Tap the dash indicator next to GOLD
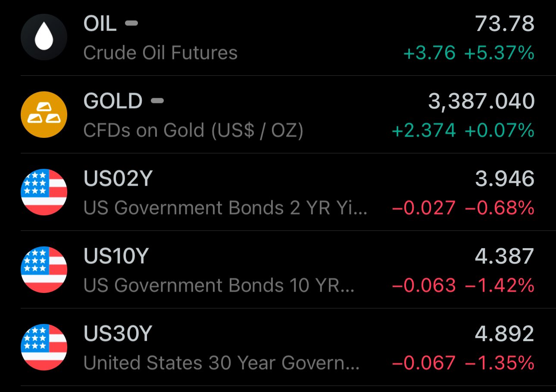 coord(157,101)
